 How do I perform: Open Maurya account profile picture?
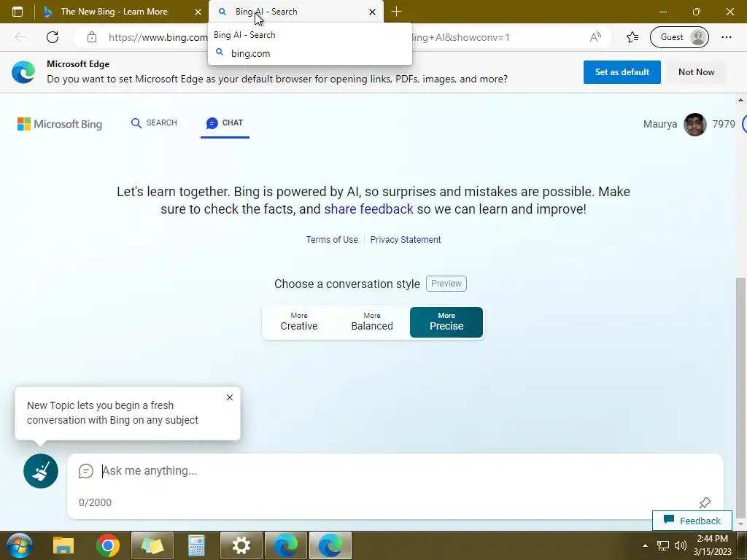click(694, 124)
